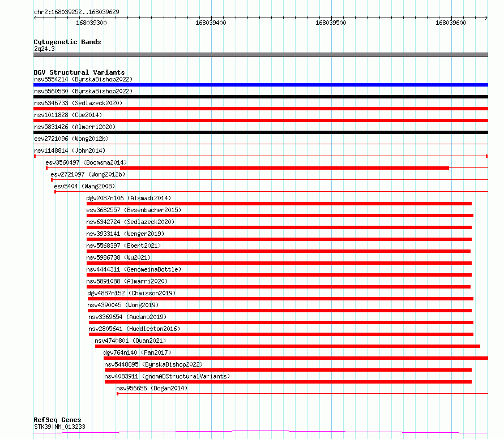Click the chr2:168039252..168039629 coordinate label
Image resolution: width=504 pixels, height=439 pixels.
tap(76, 12)
